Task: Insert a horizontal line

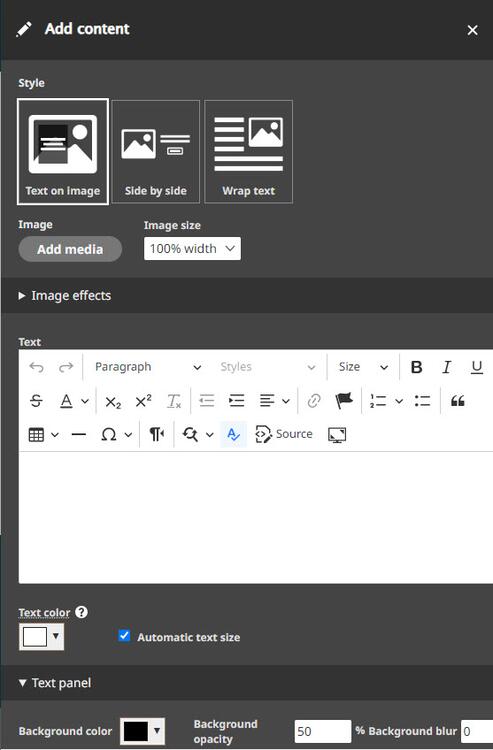Action: click(x=78, y=434)
